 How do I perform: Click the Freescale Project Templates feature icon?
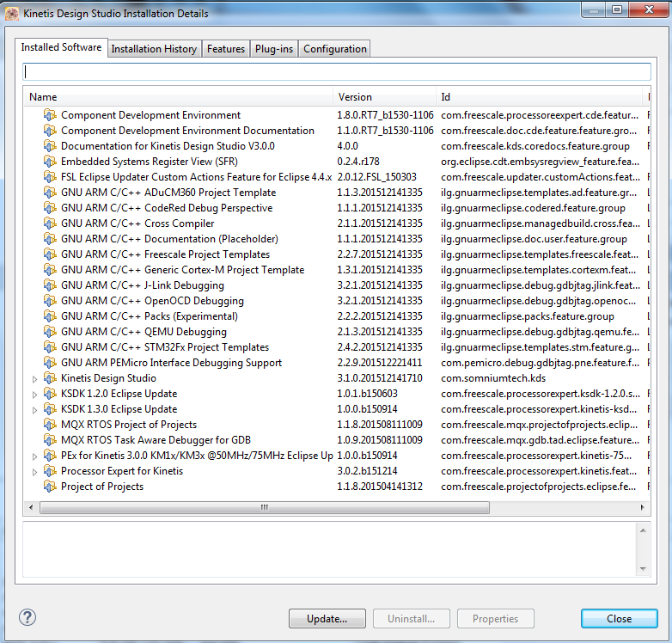coord(50,254)
